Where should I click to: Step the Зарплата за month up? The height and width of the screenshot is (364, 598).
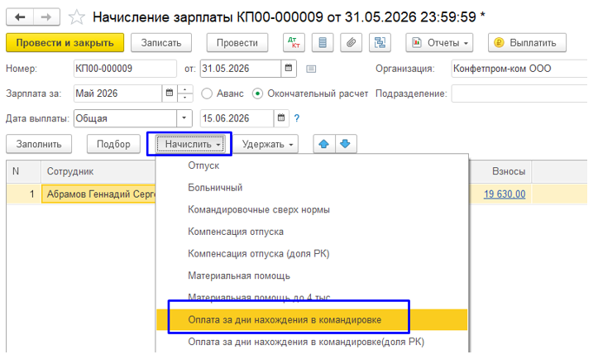185,89
